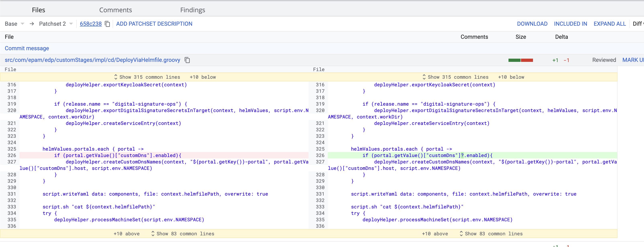Open the Base patchset dropdown
The height and width of the screenshot is (247, 644).
tap(14, 24)
